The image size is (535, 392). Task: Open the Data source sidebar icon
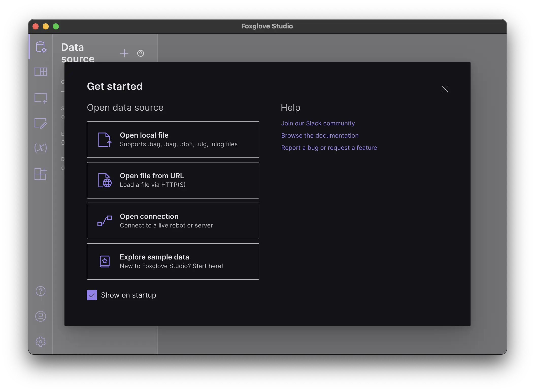click(41, 47)
